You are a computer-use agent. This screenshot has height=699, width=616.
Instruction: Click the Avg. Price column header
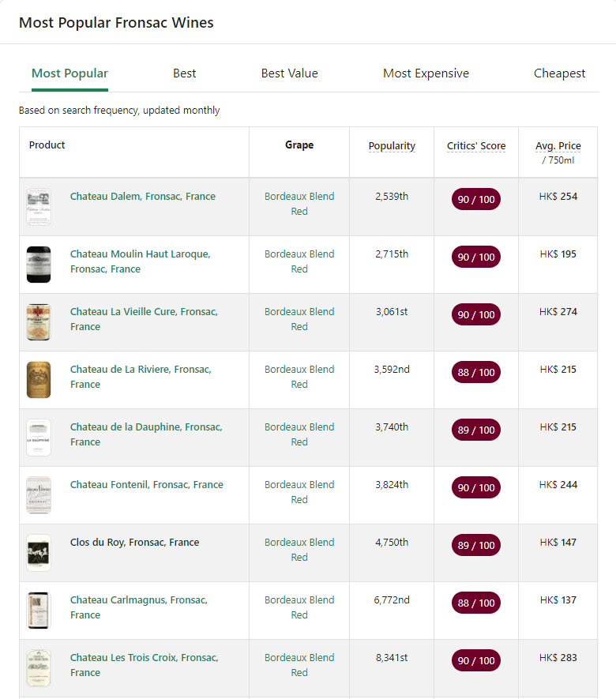[558, 146]
